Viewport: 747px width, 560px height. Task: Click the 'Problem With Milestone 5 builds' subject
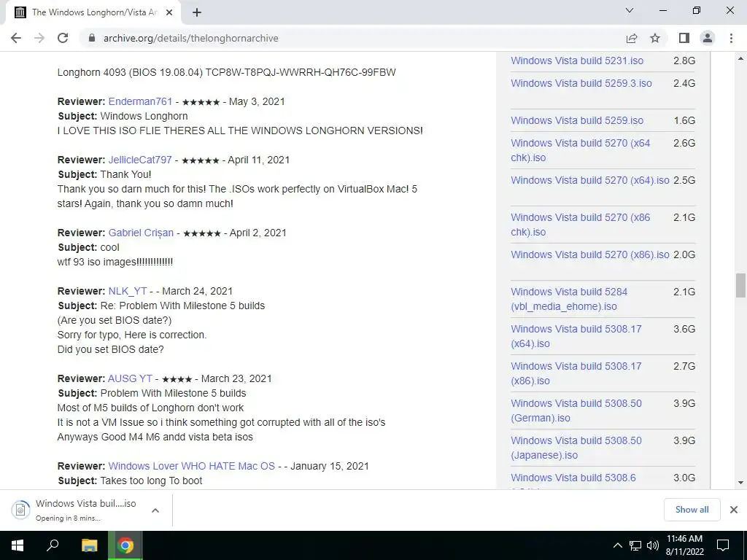[173, 393]
